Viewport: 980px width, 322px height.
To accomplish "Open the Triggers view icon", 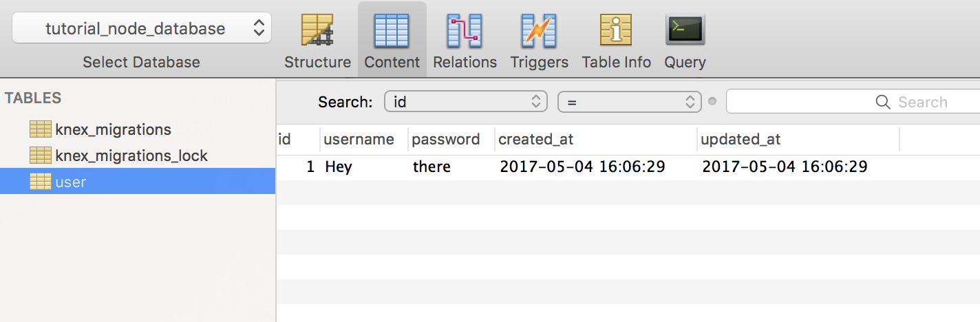I will pyautogui.click(x=539, y=31).
